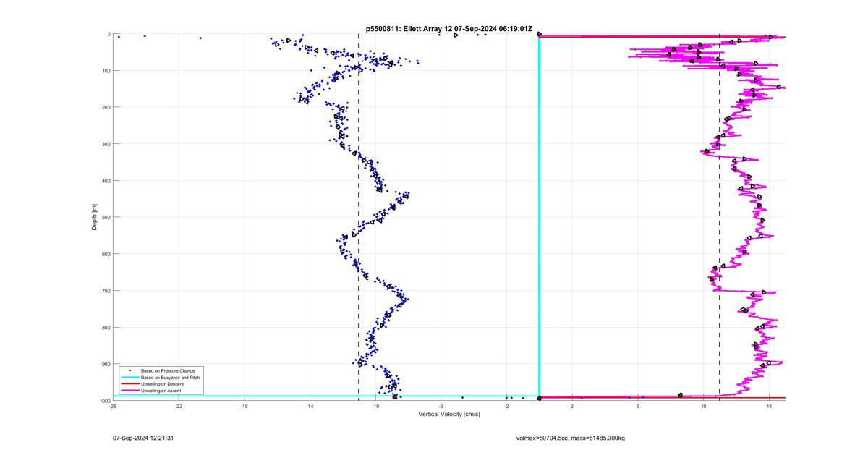The image size is (868, 450).
Task: Click velocity tick label "-22"
Action: (x=179, y=407)
